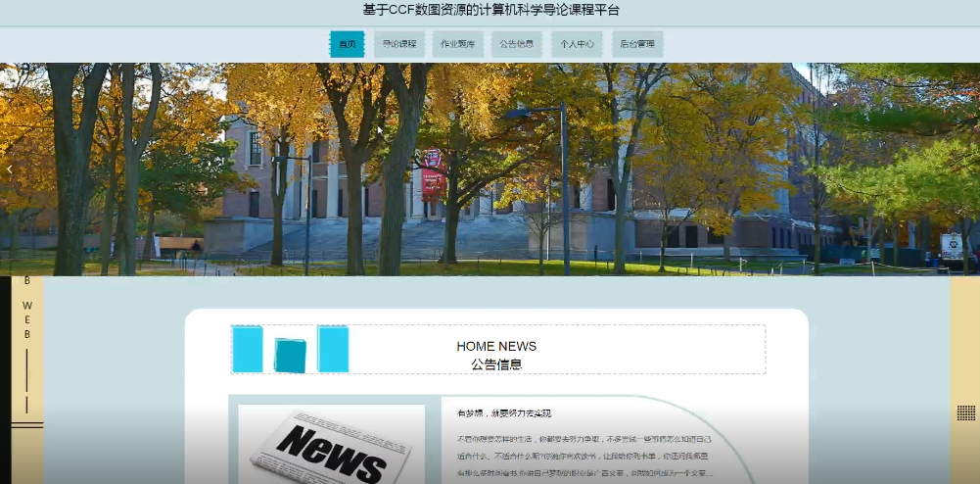The width and height of the screenshot is (980, 484).
Task: Click the article summary text about 读书
Action: click(584, 457)
